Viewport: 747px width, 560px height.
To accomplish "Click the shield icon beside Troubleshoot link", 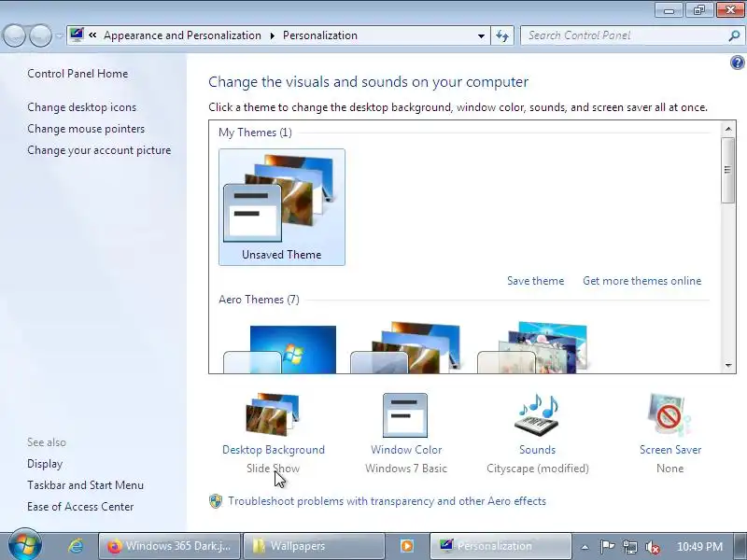I will tap(216, 501).
